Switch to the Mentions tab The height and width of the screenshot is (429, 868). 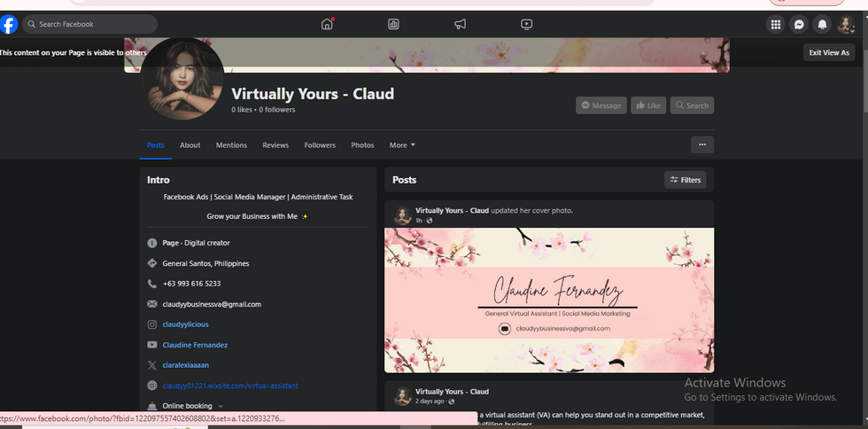pos(231,145)
